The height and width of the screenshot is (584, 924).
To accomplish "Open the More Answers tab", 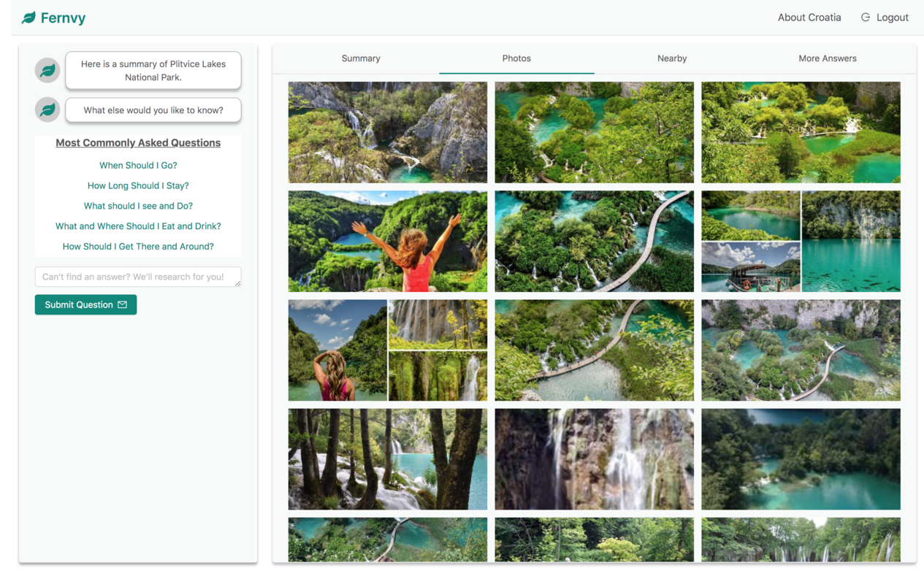I will [827, 58].
